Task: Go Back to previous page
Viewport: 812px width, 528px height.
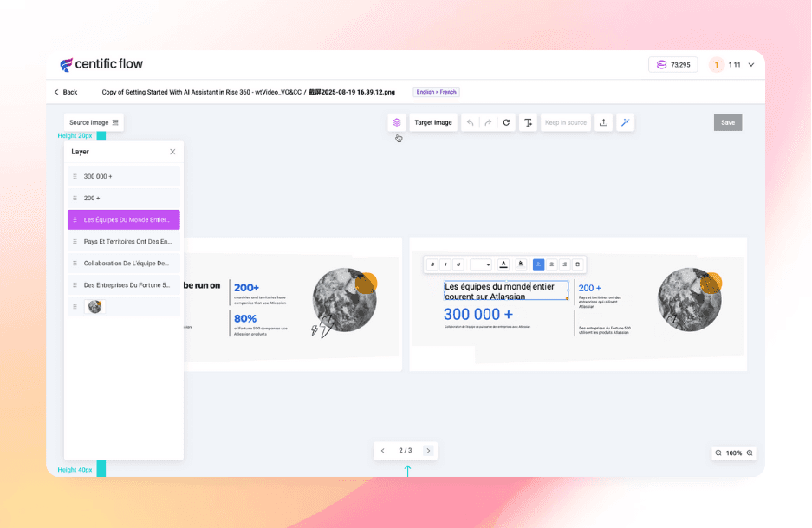Action: click(66, 92)
